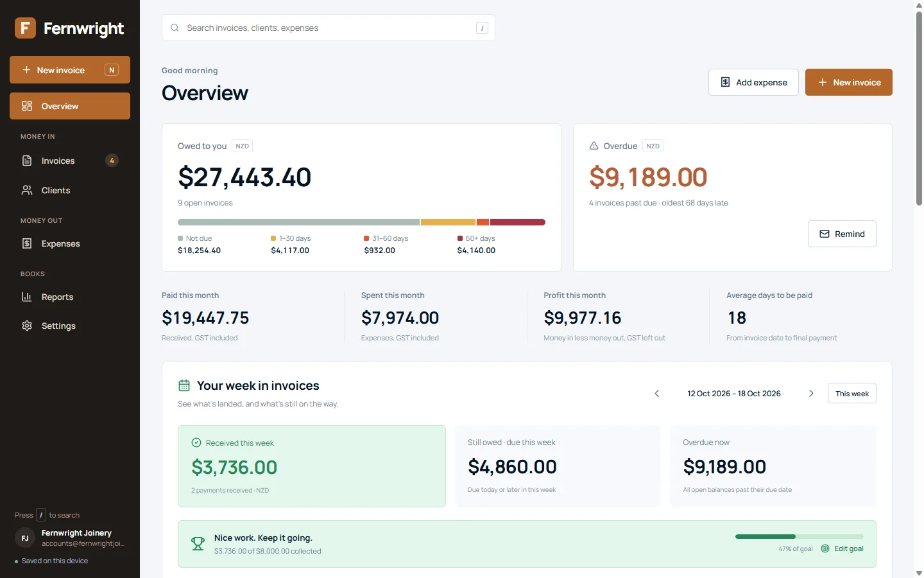The image size is (924, 578).
Task: Open the Overview menu item
Action: [70, 106]
